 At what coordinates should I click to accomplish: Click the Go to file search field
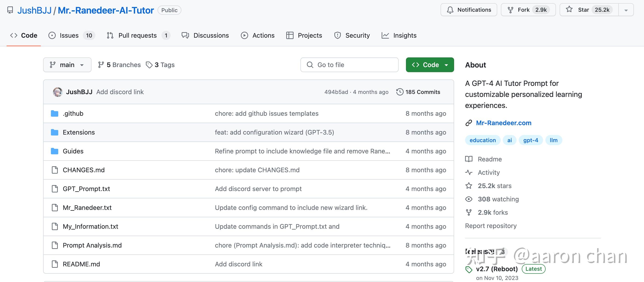coord(349,65)
